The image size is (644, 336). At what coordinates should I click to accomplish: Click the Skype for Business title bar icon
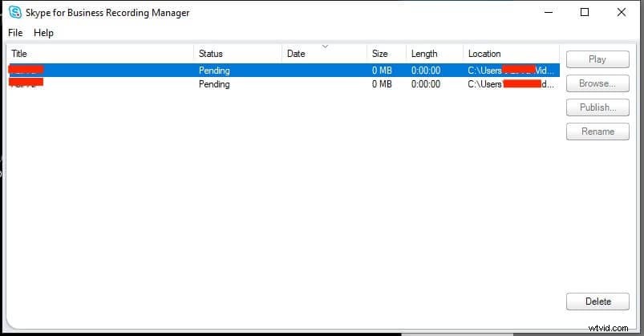(15, 12)
